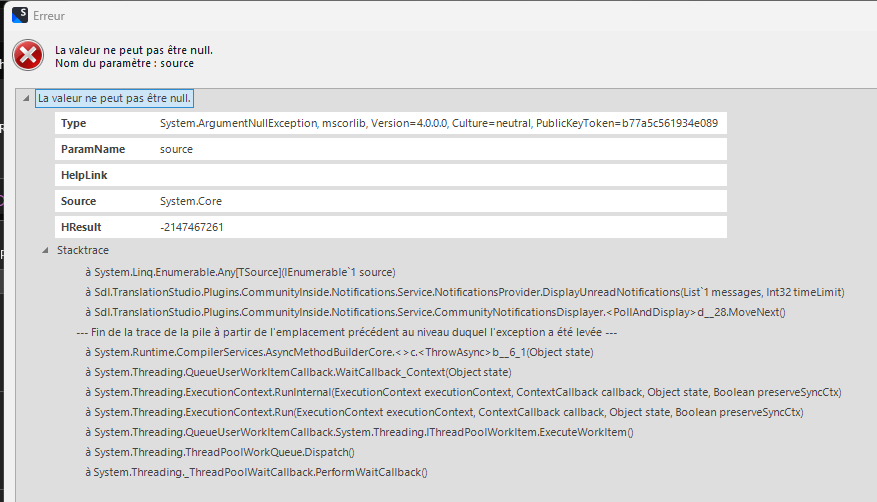Select the Stacktrace tree label

83,250
